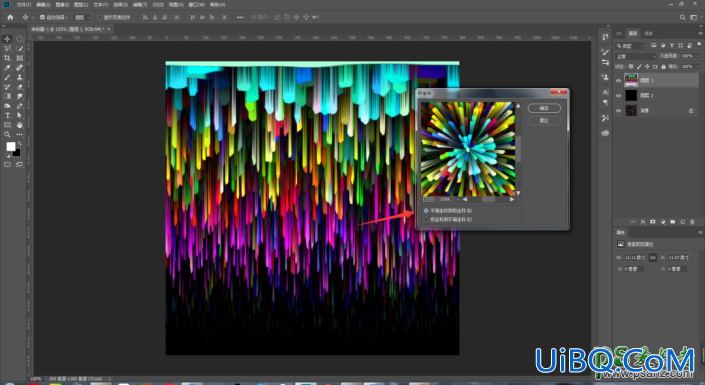This screenshot has height=385, width=705.
Task: Open the Image menu
Action: [62, 4]
